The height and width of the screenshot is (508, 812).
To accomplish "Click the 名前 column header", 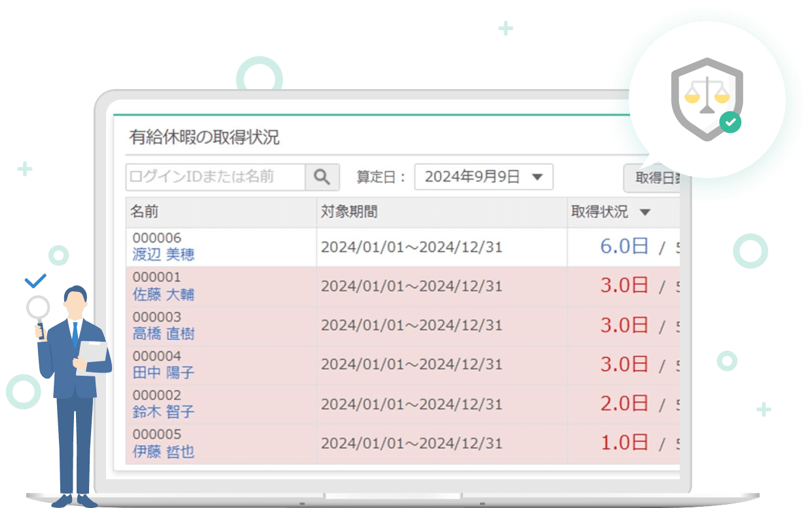I will 144,211.
